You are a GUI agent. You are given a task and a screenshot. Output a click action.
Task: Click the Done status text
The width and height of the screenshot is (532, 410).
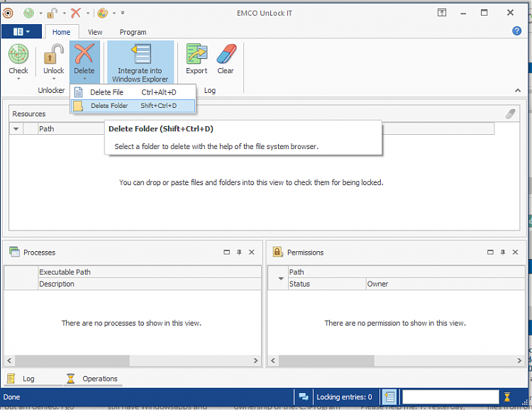tap(11, 397)
